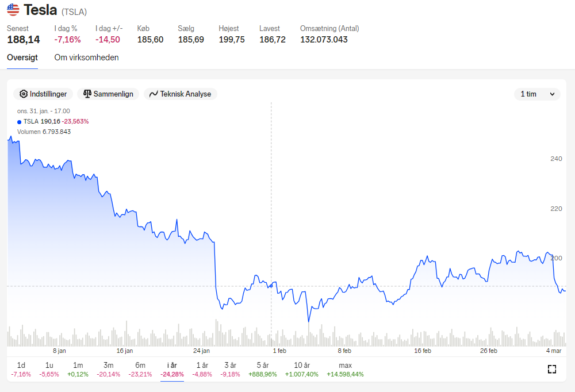Open the 1 tim interval dropdown
The width and height of the screenshot is (575, 392).
[x=537, y=94]
